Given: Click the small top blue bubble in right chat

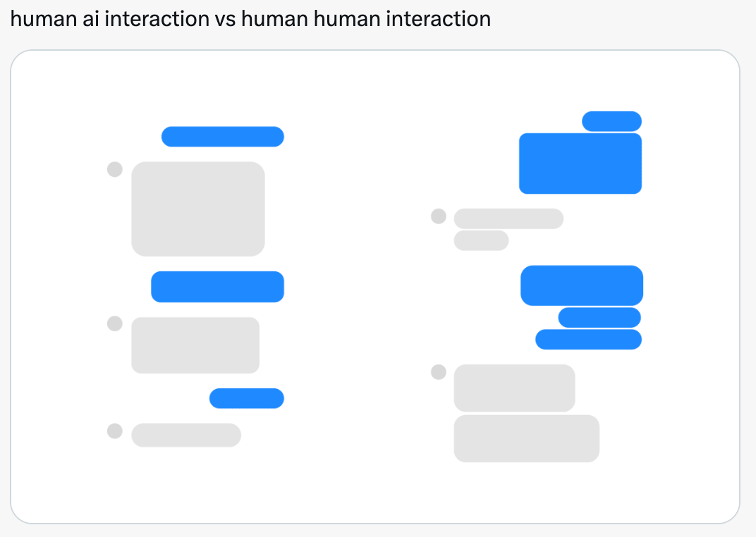Looking at the screenshot, I should pos(612,121).
